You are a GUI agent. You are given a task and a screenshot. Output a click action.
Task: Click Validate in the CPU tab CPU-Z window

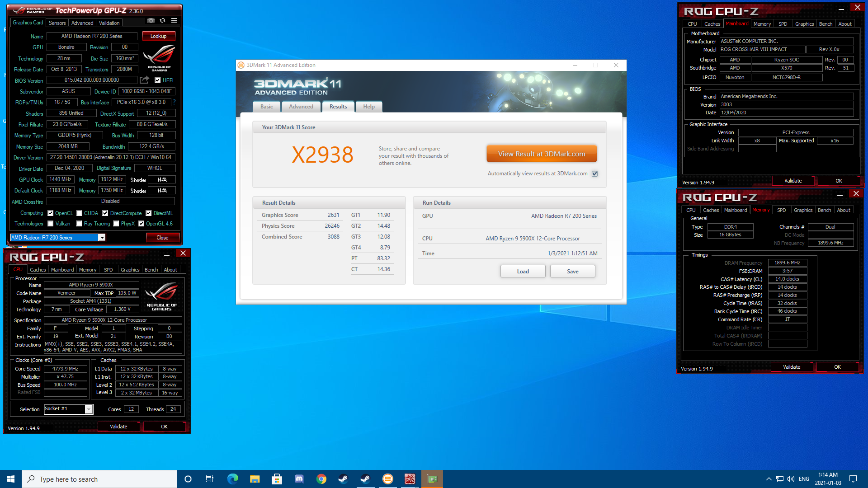pyautogui.click(x=118, y=427)
